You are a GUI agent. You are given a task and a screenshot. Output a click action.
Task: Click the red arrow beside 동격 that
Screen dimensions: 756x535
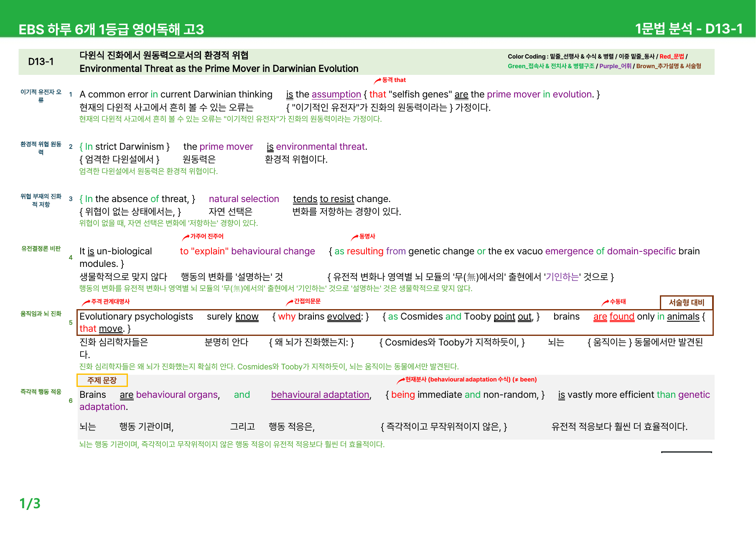(x=377, y=80)
